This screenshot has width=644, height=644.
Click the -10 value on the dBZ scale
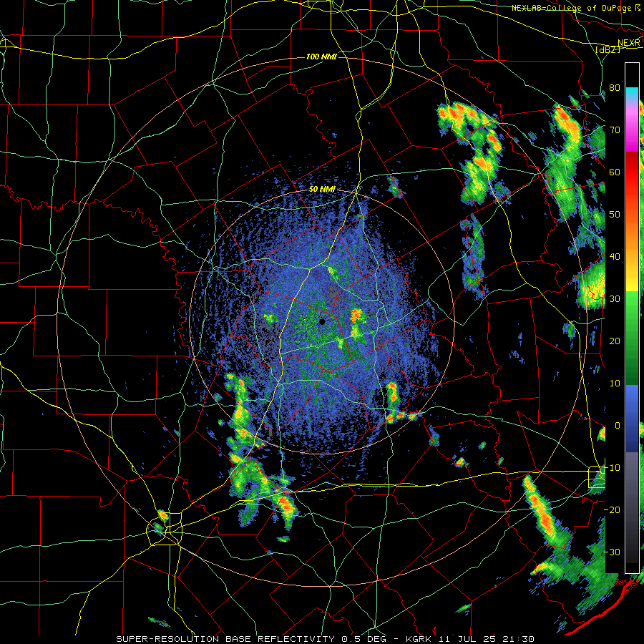click(612, 467)
